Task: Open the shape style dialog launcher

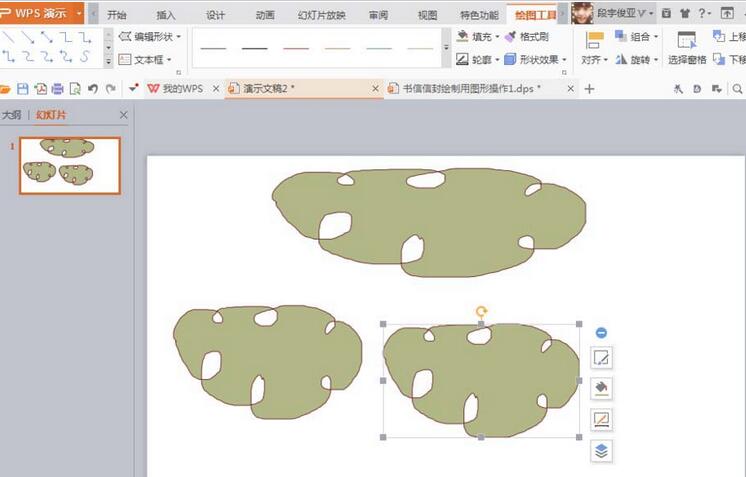Action: click(564, 73)
